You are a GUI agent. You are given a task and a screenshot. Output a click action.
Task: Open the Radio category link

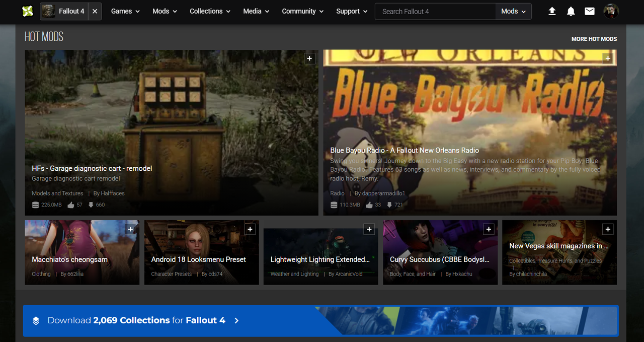coord(337,193)
